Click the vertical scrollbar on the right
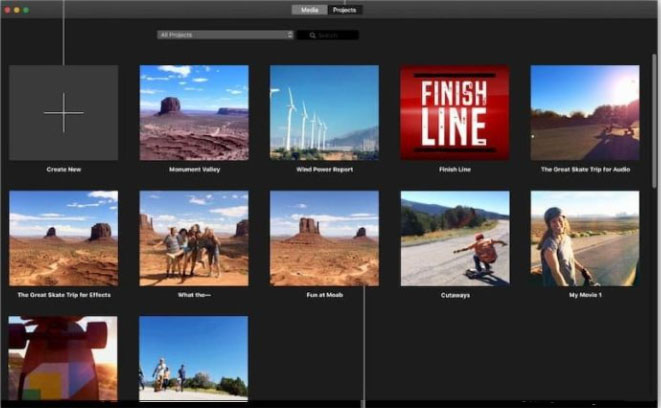The image size is (661, 408). pos(654,120)
